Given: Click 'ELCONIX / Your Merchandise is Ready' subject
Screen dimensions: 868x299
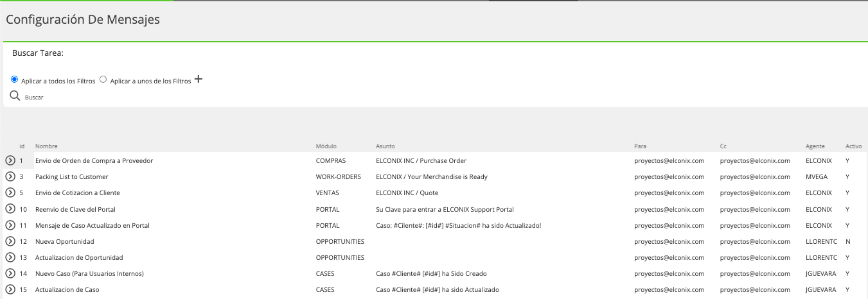Looking at the screenshot, I should 432,176.
